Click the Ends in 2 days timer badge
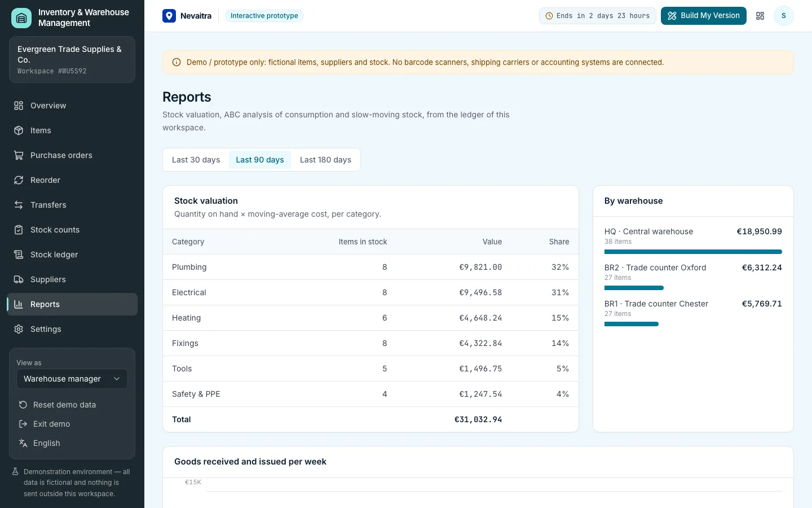This screenshot has height=508, width=812. pos(597,16)
